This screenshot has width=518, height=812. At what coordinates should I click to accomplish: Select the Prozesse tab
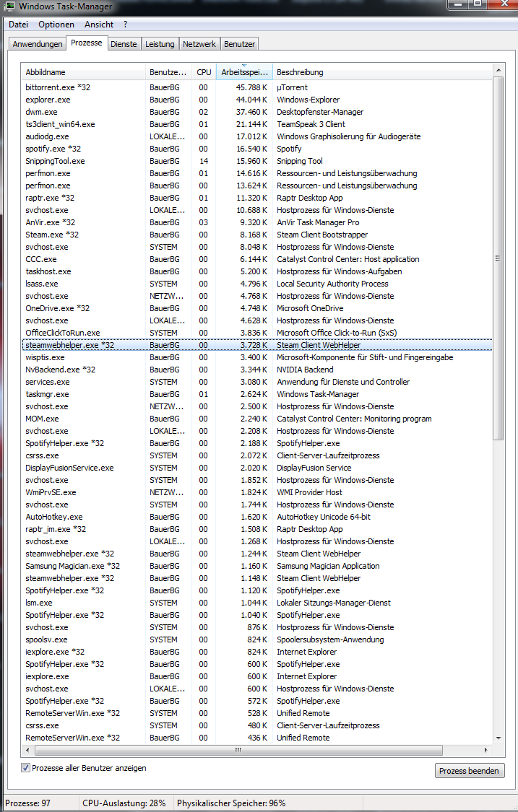coord(86,43)
